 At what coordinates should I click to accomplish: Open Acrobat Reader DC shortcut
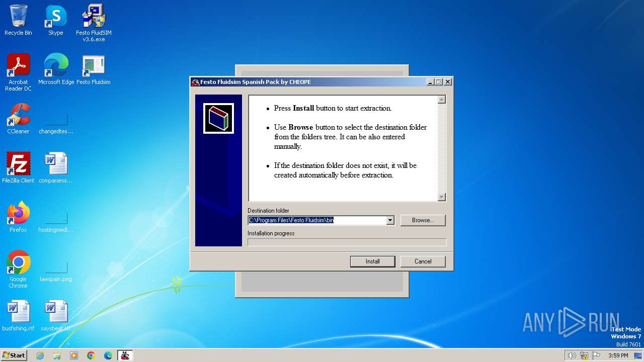[x=18, y=72]
